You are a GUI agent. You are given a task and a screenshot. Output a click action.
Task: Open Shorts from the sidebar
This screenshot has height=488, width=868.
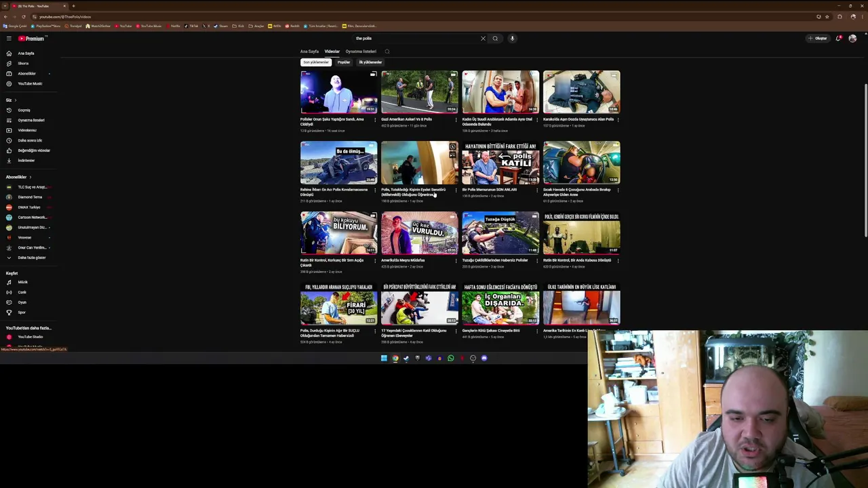tap(23, 63)
